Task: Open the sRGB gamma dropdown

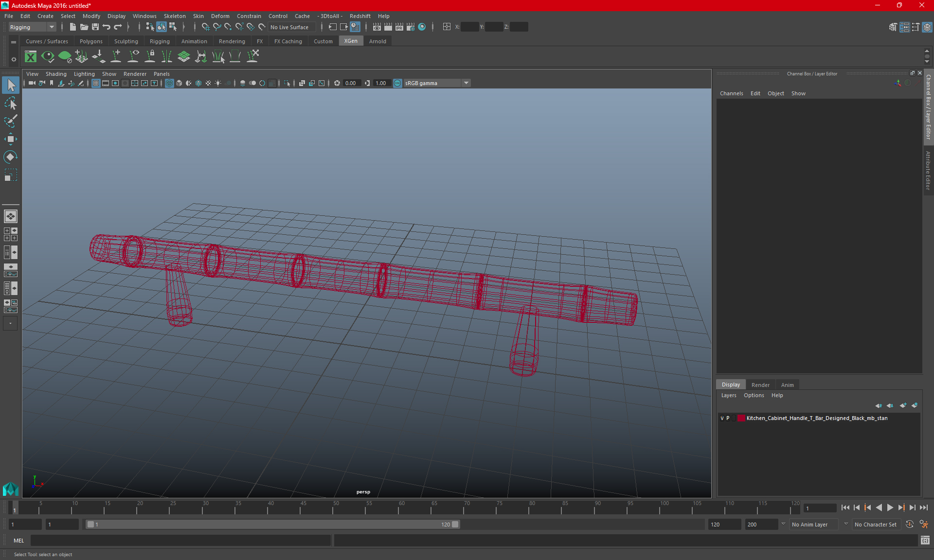Action: [467, 83]
